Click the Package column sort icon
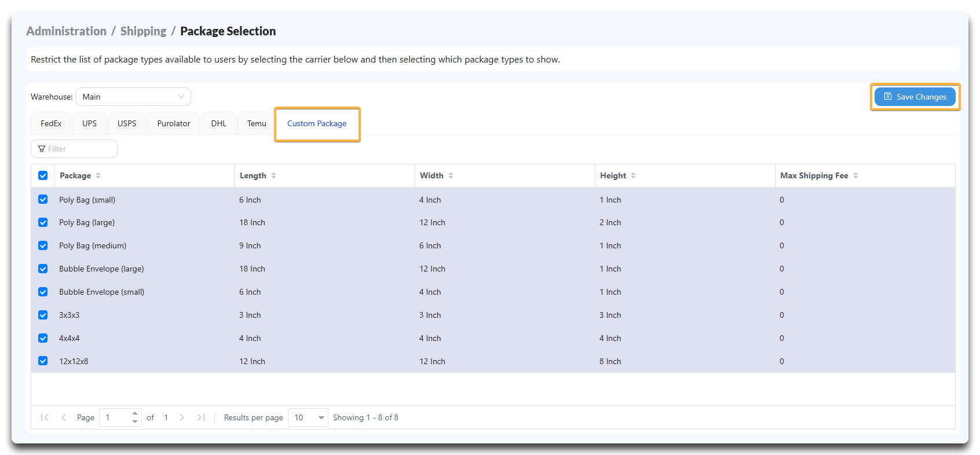Screen dimensions: 980x455 (x=98, y=175)
